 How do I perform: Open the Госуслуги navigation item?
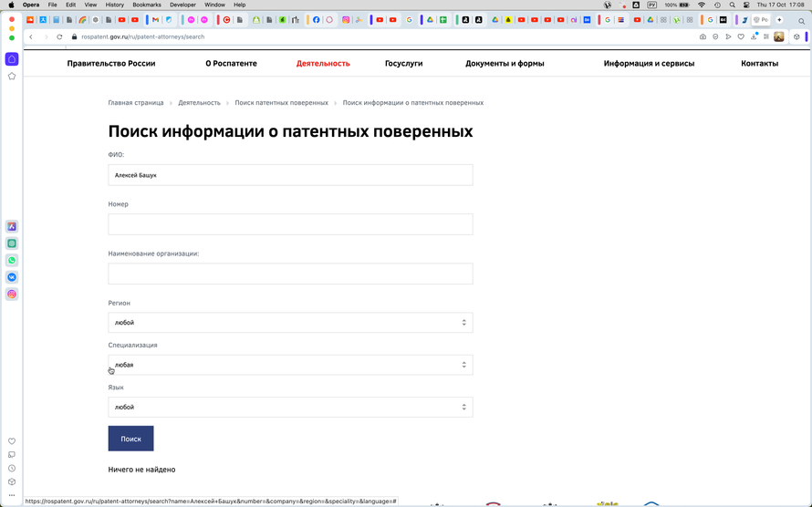(404, 64)
